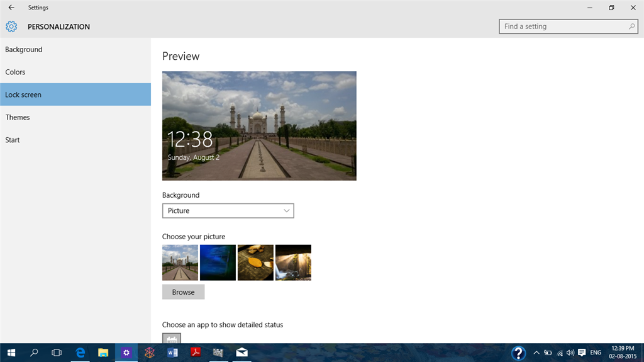
Task: Focus the Find a setting search box
Action: click(569, 26)
